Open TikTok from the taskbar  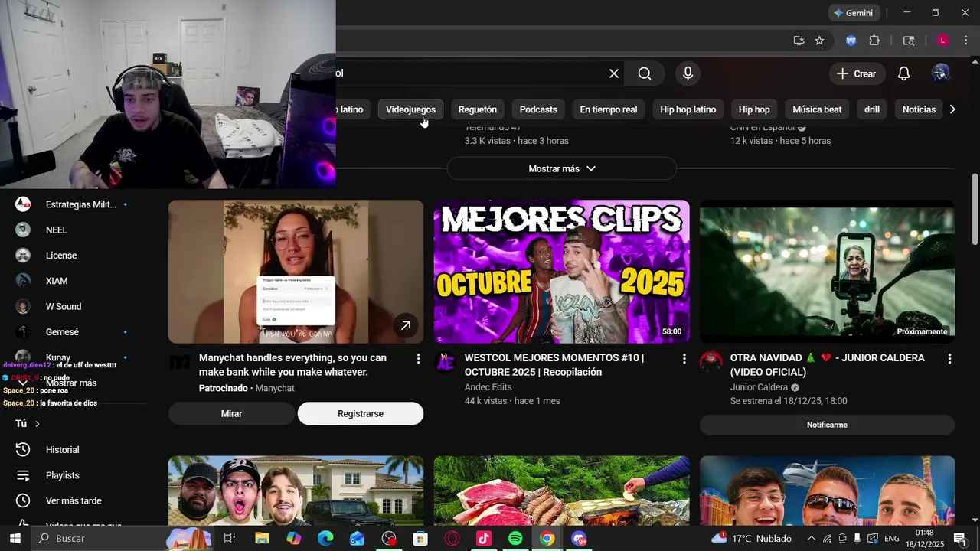click(483, 539)
